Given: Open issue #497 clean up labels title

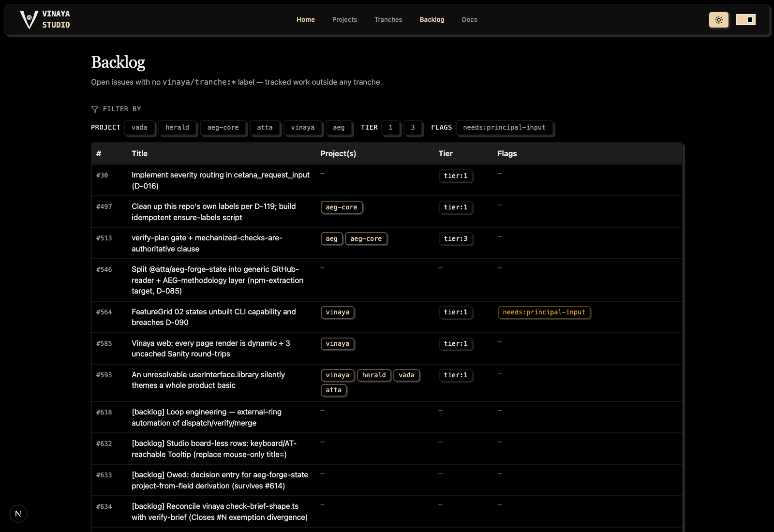Looking at the screenshot, I should 214,212.
